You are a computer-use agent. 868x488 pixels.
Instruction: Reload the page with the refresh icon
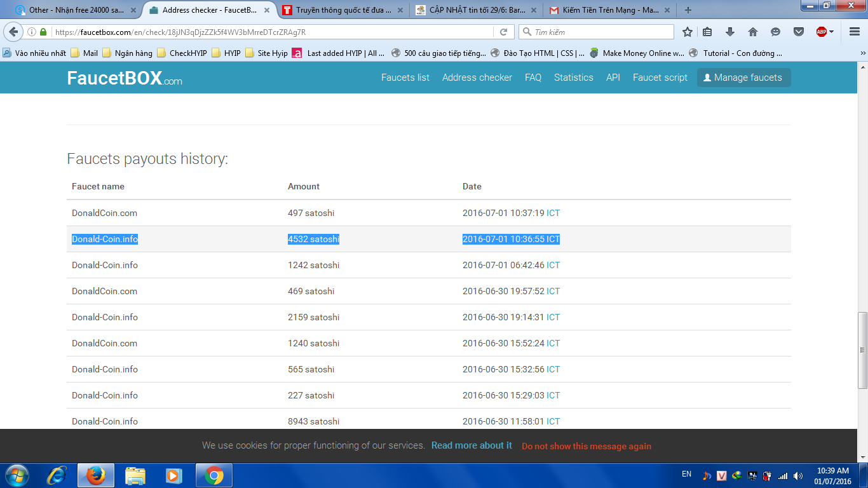[503, 32]
